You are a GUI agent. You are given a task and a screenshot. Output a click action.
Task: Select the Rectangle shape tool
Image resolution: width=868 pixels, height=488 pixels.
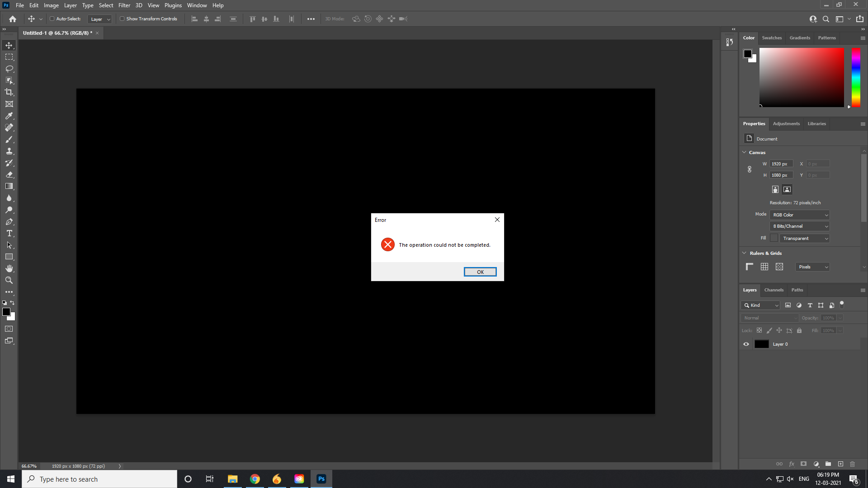pyautogui.click(x=9, y=257)
